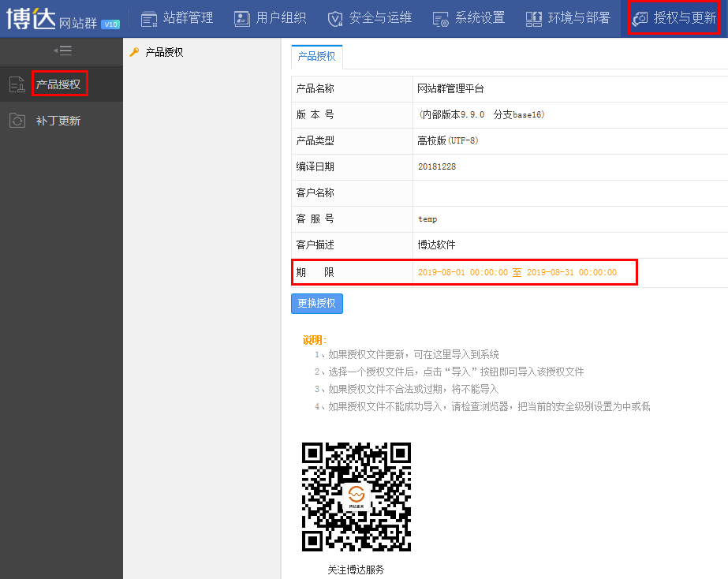Open the 站群管理 menu
This screenshot has height=579, width=728.
click(188, 18)
